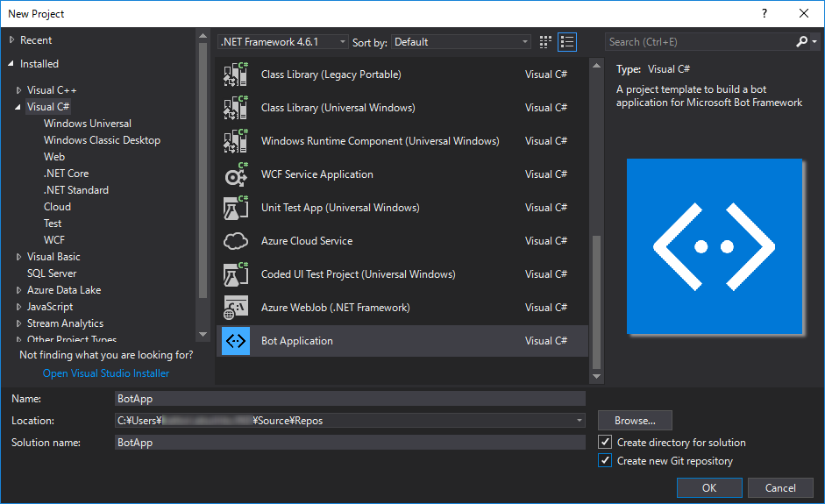
Task: Click the Coded UI Test Project icon
Action: (236, 274)
